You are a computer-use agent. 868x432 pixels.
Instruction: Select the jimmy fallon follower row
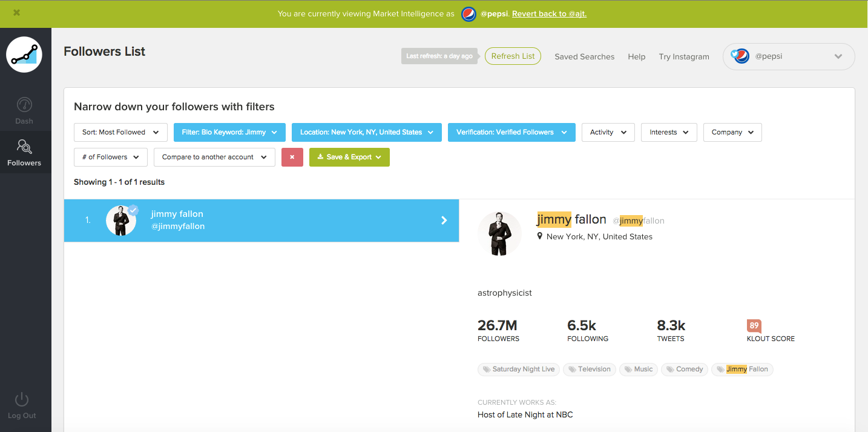click(261, 221)
